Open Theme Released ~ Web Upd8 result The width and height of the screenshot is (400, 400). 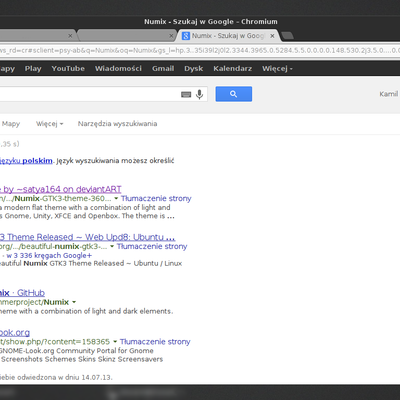coord(87,237)
